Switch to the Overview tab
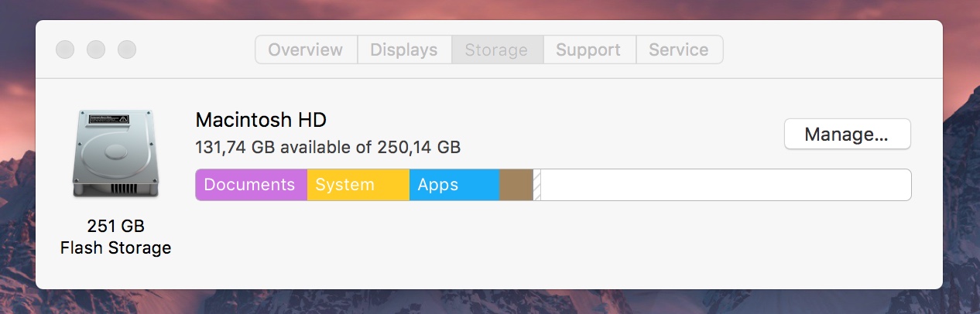 [306, 49]
